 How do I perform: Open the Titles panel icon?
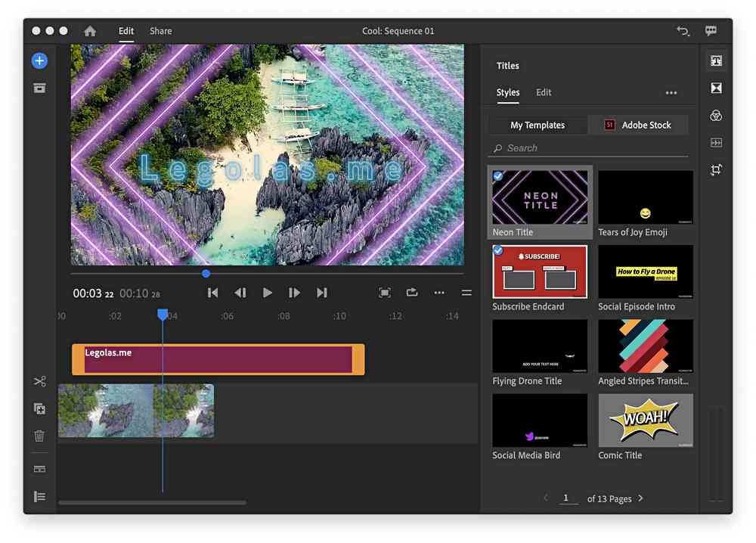coord(716,61)
